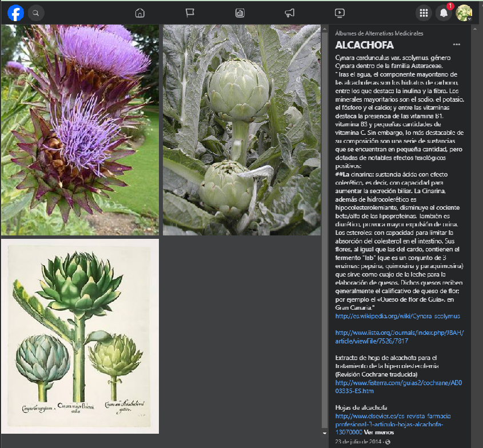Click the Facebook logo icon
This screenshot has height=448, width=483.
[15, 13]
